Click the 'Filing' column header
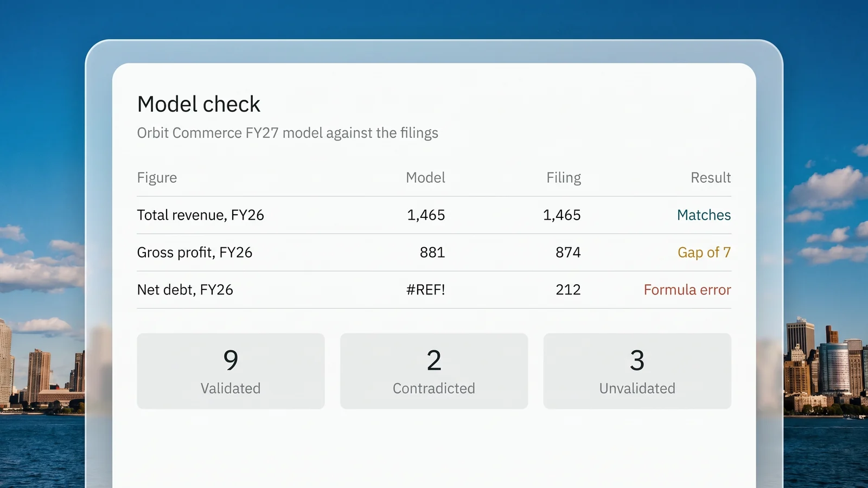Viewport: 868px width, 488px height. point(564,178)
